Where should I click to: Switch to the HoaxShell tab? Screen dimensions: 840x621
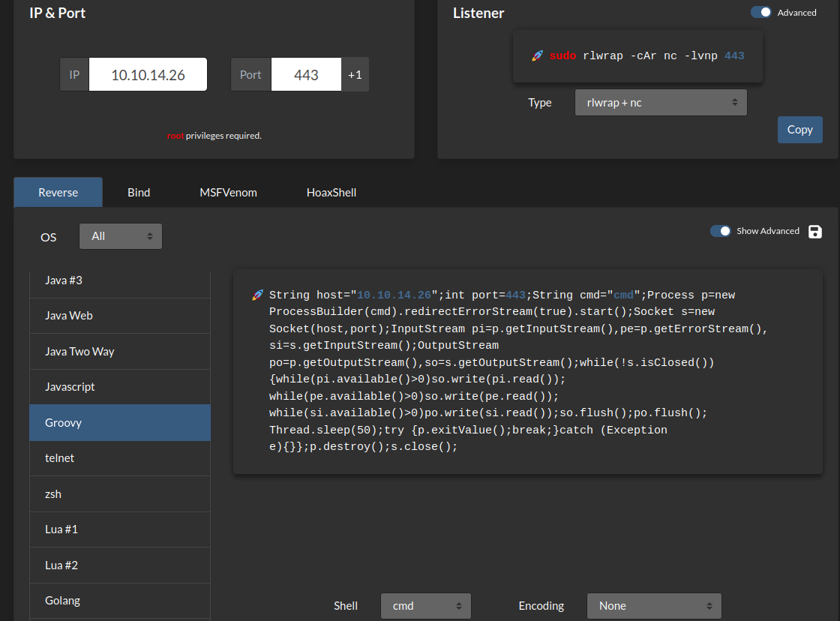click(331, 192)
